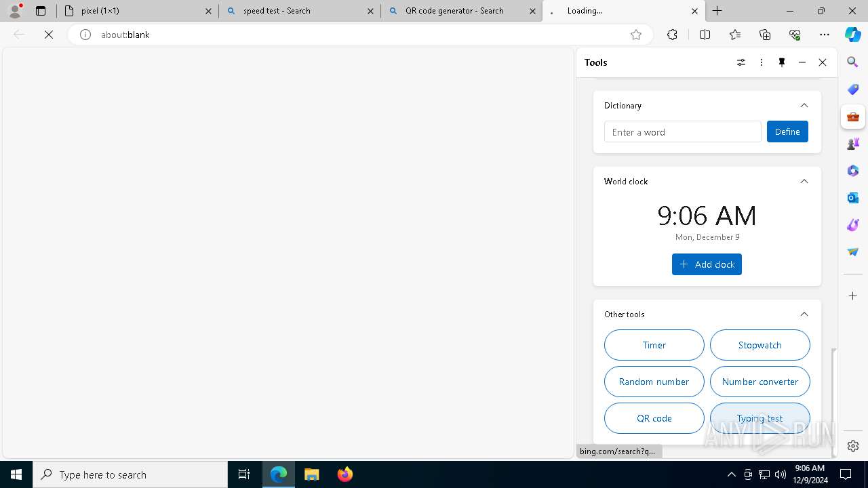Unpin the Tools pane
868x488 pixels.
pyautogui.click(x=782, y=62)
